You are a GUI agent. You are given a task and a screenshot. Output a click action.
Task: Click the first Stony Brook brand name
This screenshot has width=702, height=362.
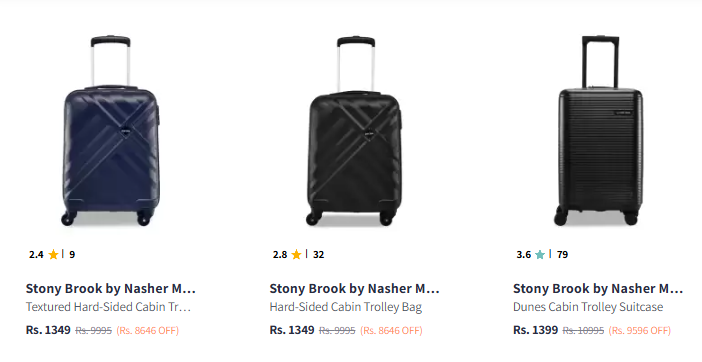(x=111, y=289)
